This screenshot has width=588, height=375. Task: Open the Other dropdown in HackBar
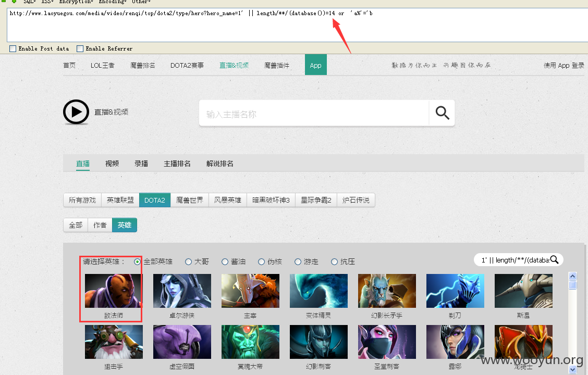tap(141, 2)
